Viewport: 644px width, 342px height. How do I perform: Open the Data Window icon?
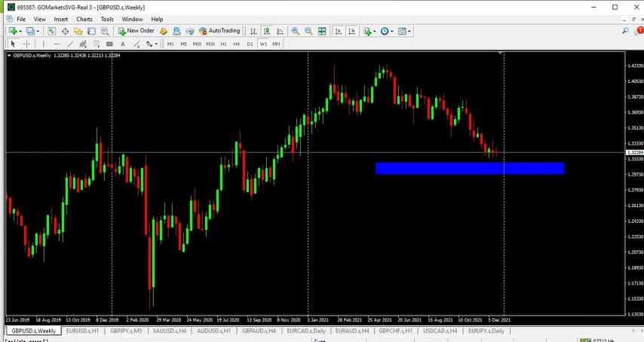(x=65, y=31)
